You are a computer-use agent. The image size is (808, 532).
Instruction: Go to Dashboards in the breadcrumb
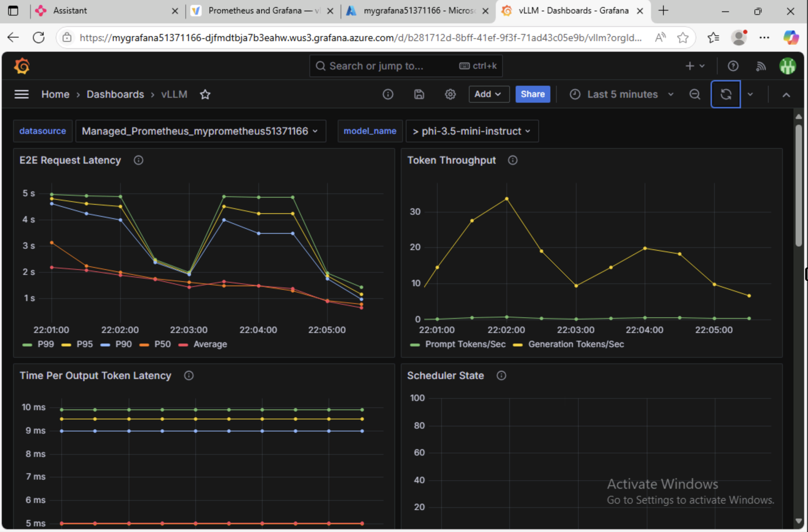point(115,94)
